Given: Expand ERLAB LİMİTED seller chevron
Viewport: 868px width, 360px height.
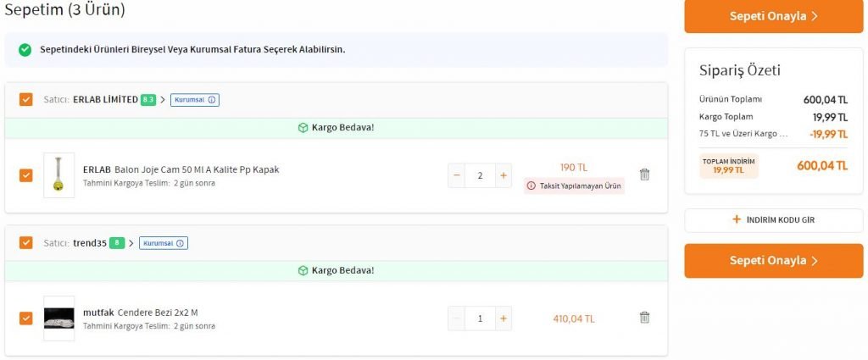Looking at the screenshot, I should (163, 100).
